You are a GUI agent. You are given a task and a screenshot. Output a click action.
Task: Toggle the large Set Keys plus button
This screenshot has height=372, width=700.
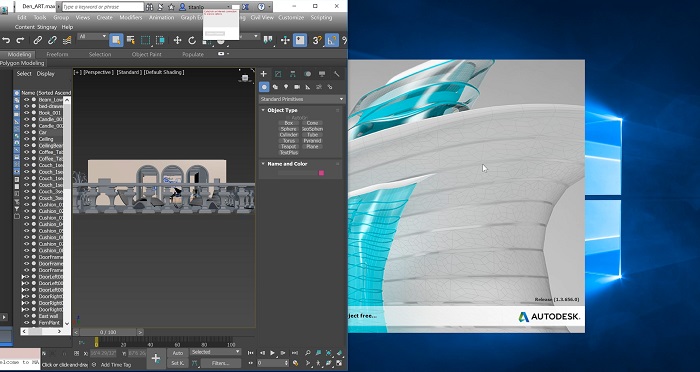tap(155, 358)
